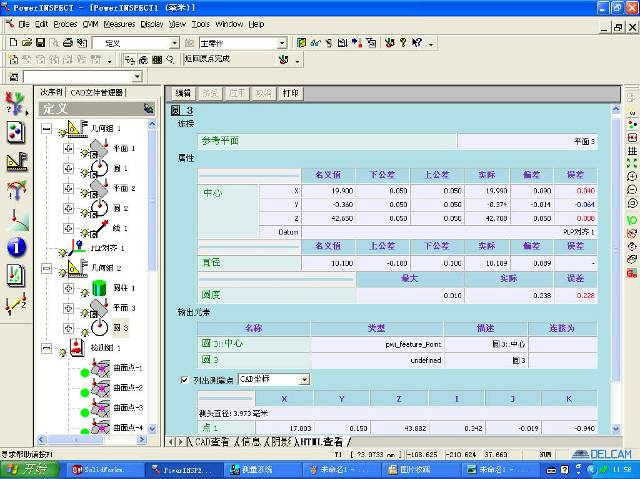Open the Display menu

[x=152, y=24]
